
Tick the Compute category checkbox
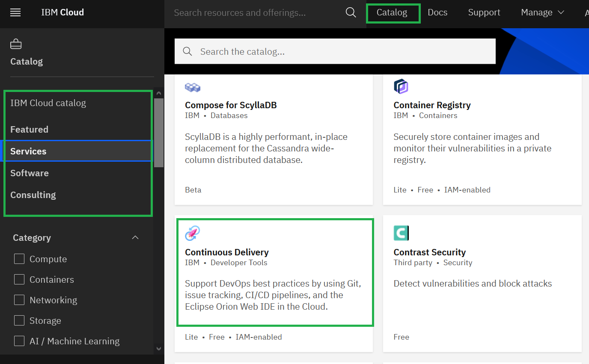[19, 259]
